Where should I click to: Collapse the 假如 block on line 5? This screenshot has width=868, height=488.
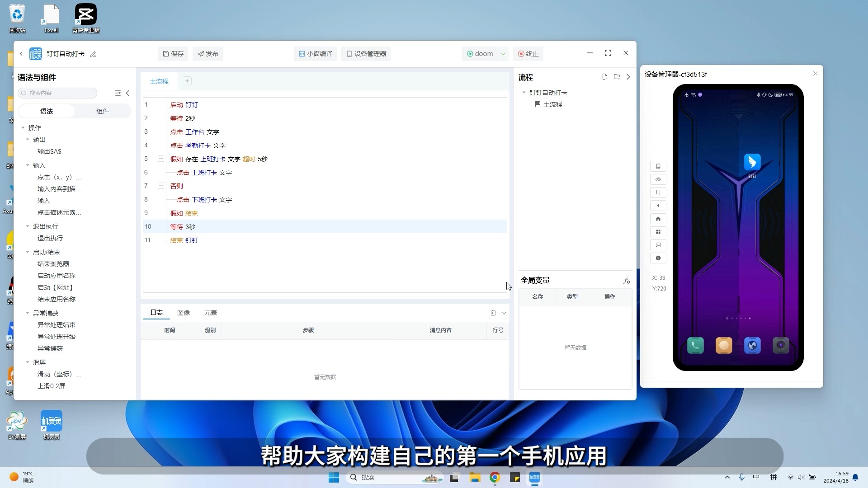[160, 159]
